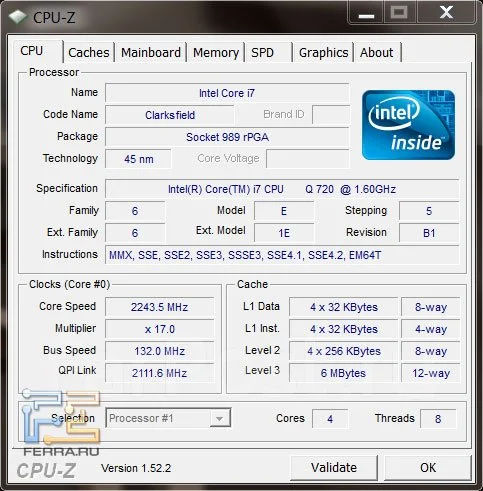
Task: Open the Processor #1 selection dropdown
Action: point(168,418)
